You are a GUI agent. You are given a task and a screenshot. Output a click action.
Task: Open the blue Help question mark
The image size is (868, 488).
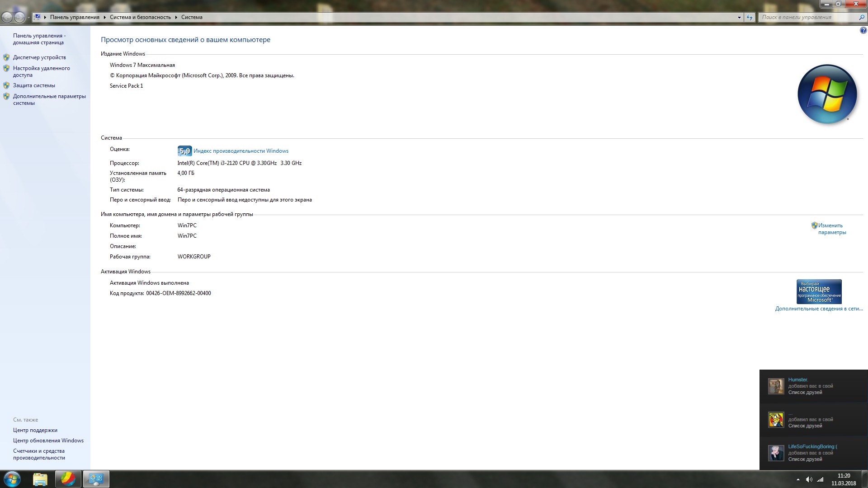863,31
